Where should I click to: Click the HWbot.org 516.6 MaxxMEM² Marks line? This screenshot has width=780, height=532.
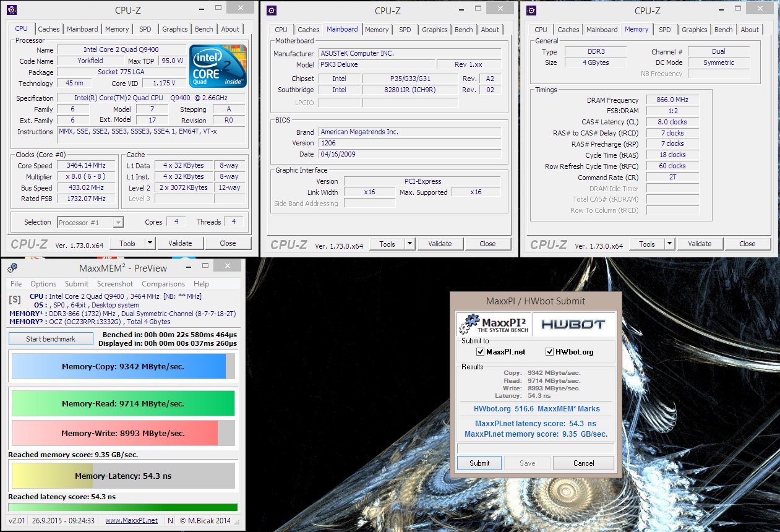tap(536, 408)
